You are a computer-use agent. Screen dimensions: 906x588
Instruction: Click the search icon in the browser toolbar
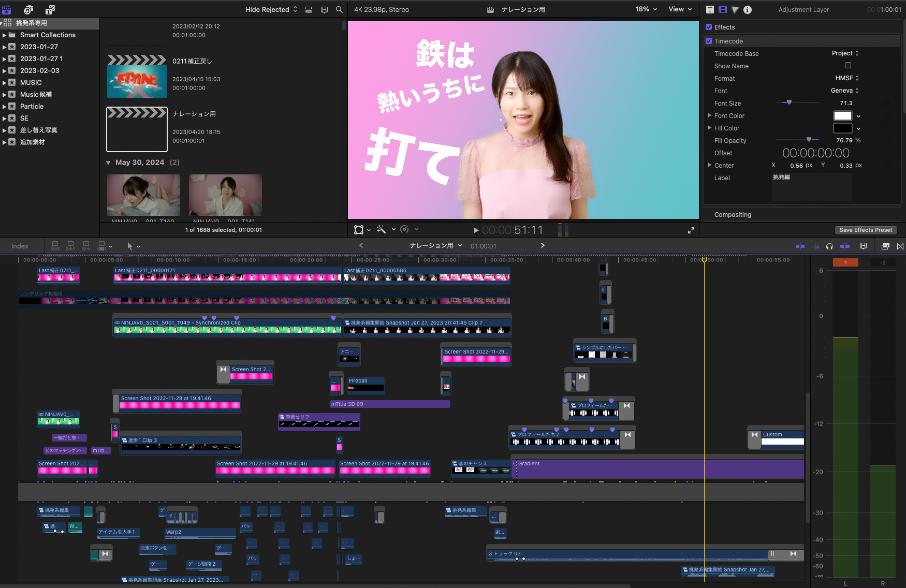click(x=339, y=9)
